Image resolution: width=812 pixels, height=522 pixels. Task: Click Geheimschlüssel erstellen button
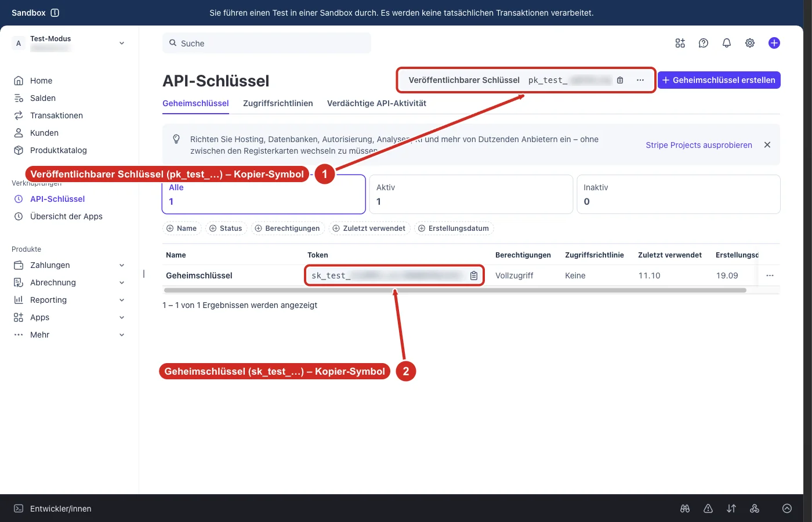pos(719,80)
